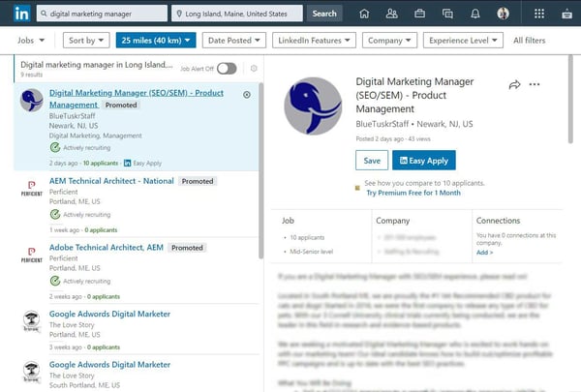Viewport: 581px width, 392px height.
Task: Open the Work apps grid icon
Action: click(x=539, y=14)
